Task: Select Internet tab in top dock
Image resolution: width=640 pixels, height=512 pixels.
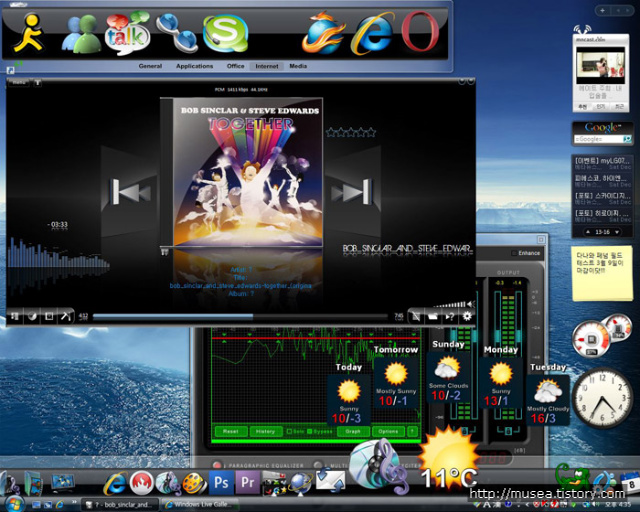Action: coord(267,66)
